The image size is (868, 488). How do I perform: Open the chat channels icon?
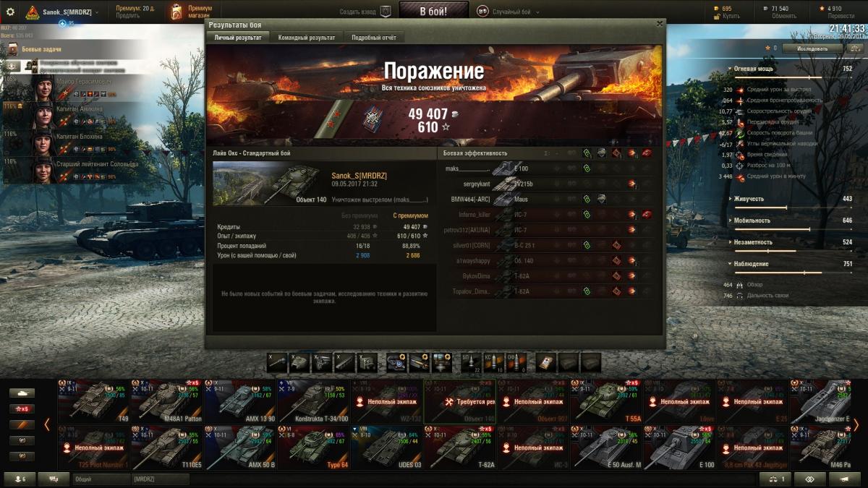[54, 479]
